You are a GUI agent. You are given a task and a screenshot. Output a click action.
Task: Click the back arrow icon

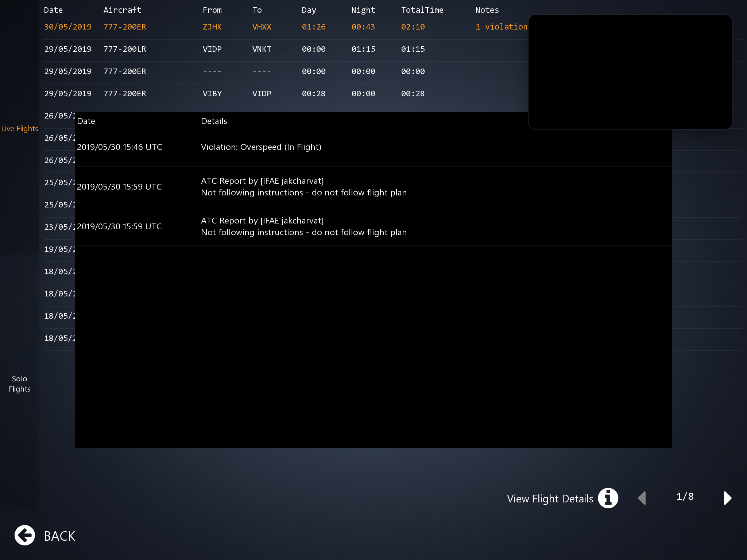pos(25,536)
